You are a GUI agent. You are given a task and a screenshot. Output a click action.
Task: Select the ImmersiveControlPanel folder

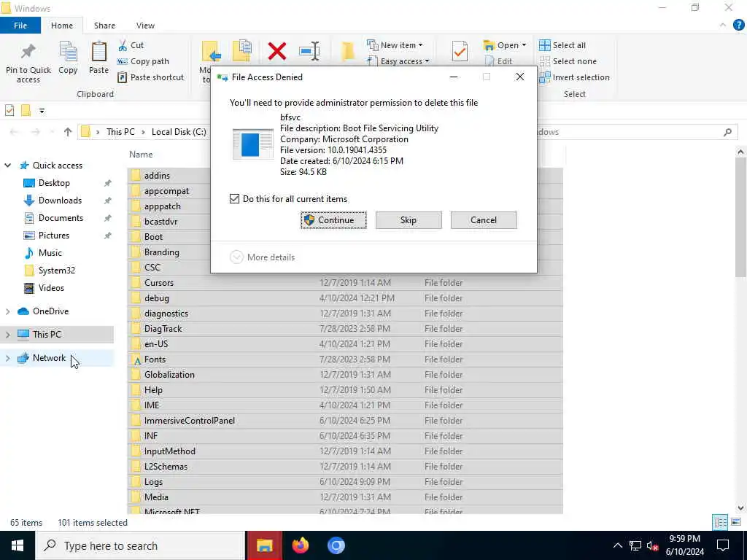click(x=345, y=421)
